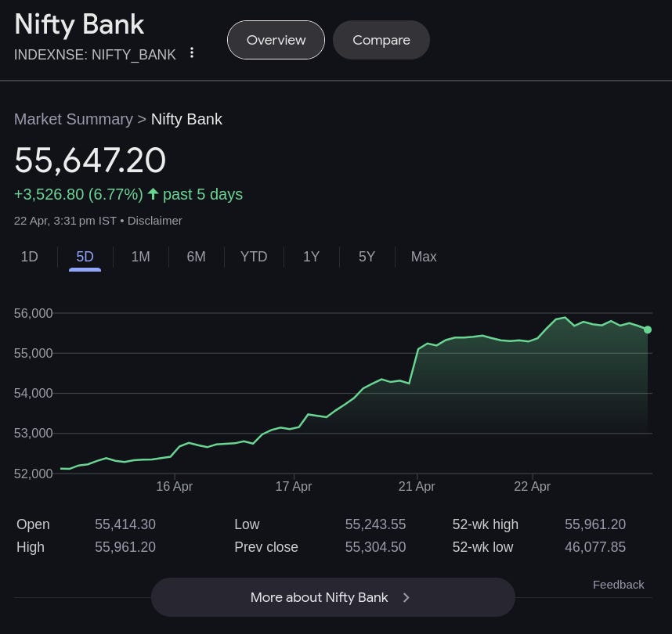This screenshot has width=672, height=634.
Task: Show the YTD chart range
Action: [254, 257]
